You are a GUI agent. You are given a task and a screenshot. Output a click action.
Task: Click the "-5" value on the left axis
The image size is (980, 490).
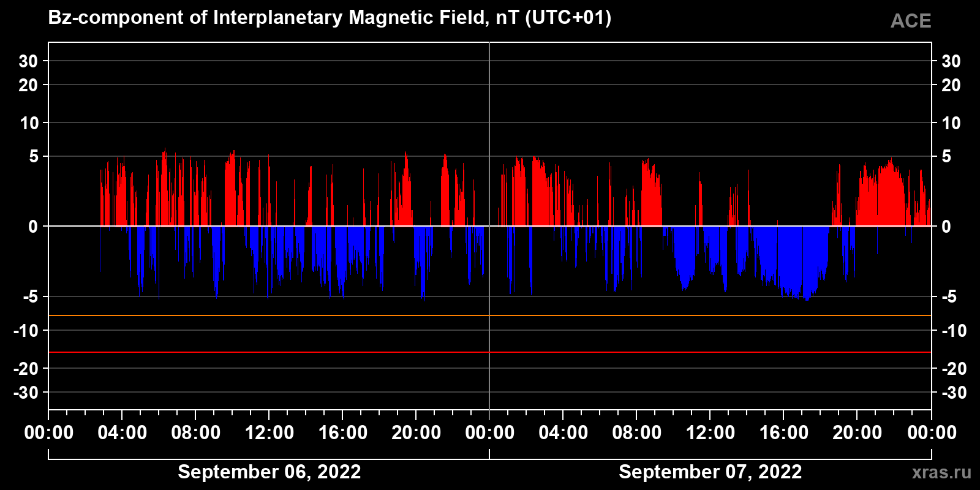[x=31, y=297]
